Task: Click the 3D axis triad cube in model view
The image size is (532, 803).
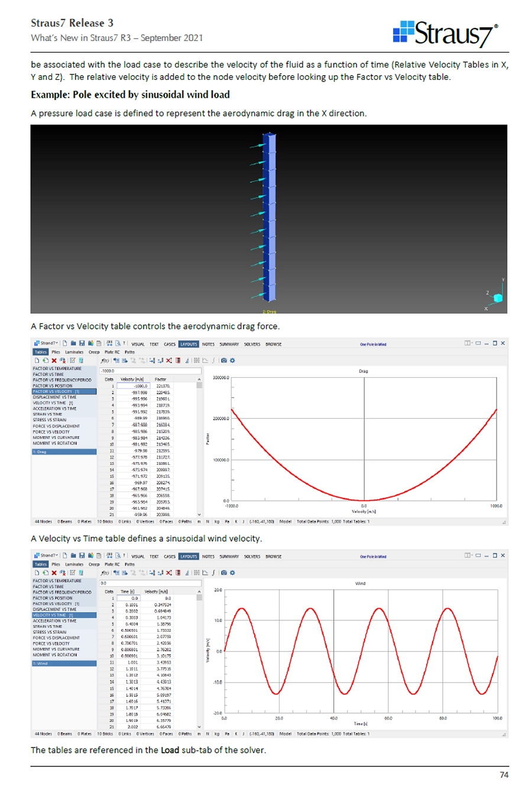Action: pyautogui.click(x=498, y=298)
